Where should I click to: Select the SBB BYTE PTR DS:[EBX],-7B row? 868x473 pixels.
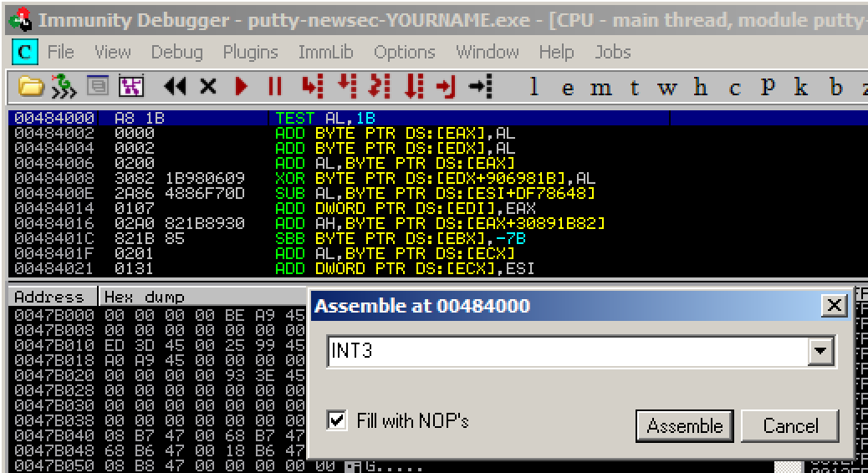[437, 238]
